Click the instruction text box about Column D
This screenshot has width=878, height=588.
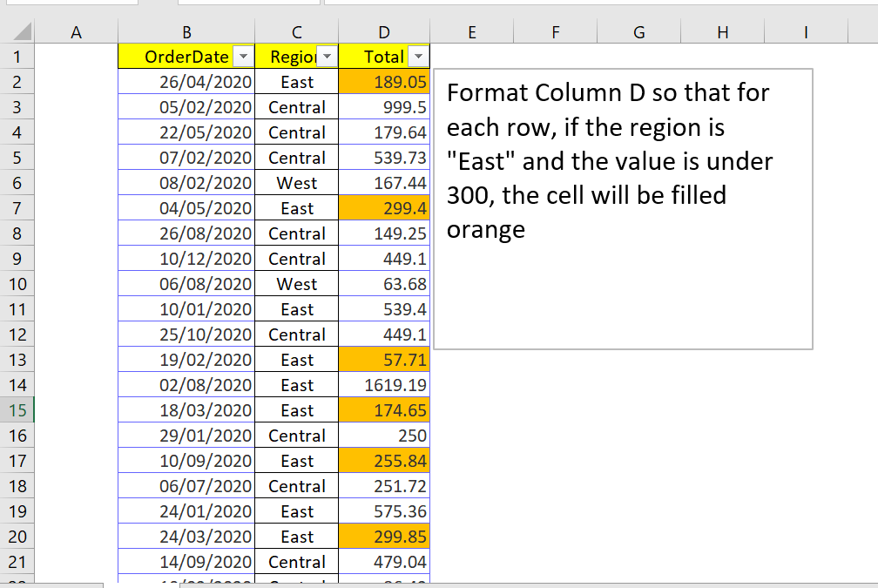pos(624,209)
